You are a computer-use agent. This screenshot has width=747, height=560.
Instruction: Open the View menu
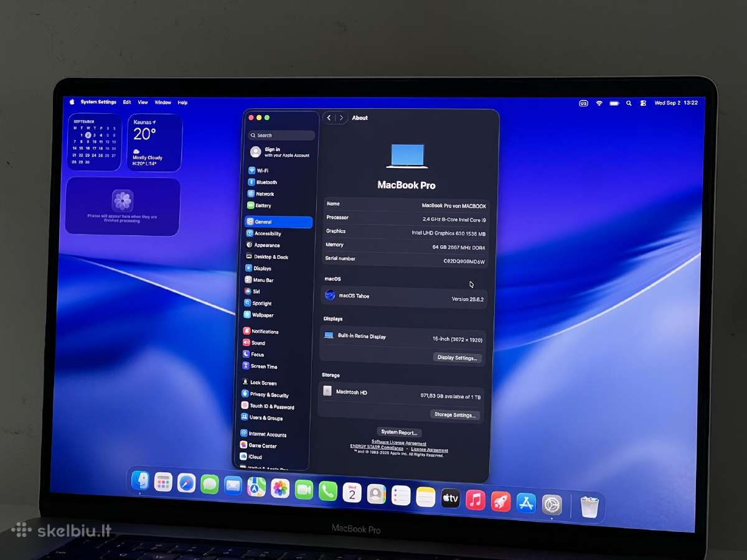143,102
